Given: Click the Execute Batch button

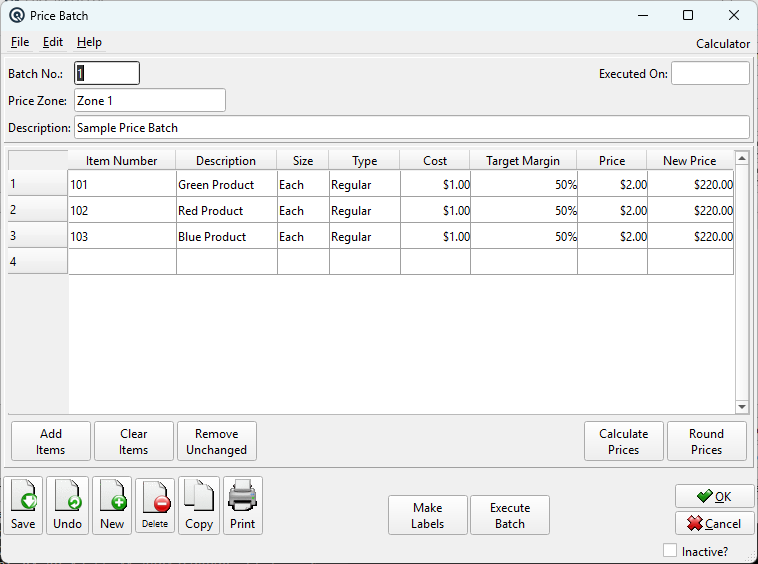Looking at the screenshot, I should 510,515.
